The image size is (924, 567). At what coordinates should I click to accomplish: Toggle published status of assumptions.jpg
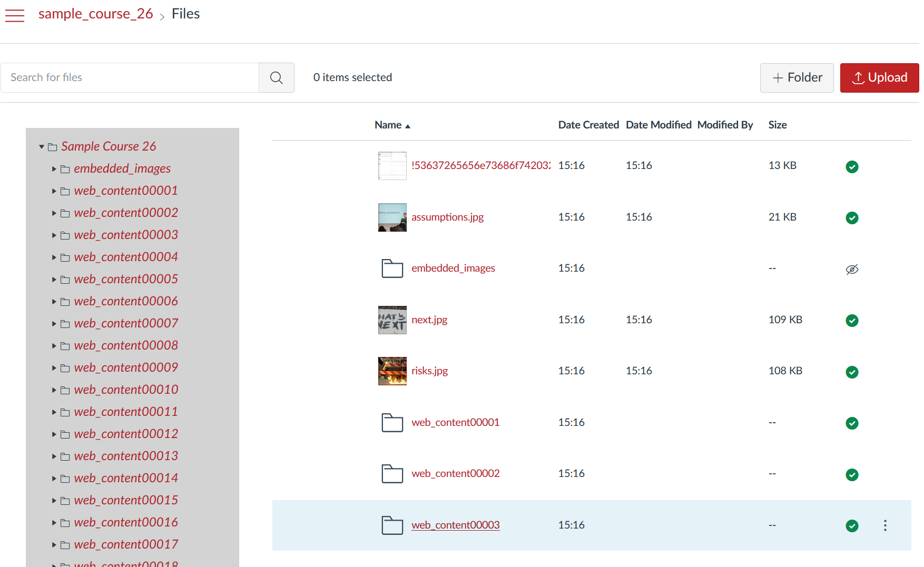click(852, 218)
